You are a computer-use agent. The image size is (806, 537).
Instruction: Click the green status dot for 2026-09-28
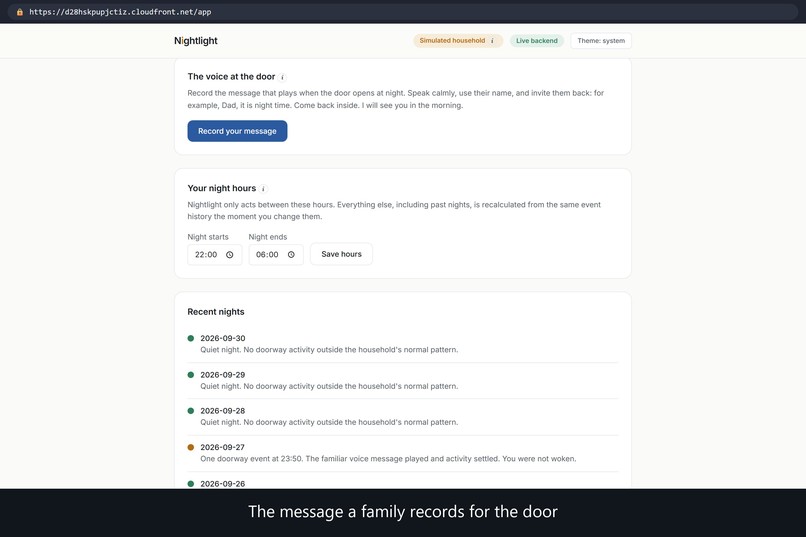pyautogui.click(x=191, y=411)
